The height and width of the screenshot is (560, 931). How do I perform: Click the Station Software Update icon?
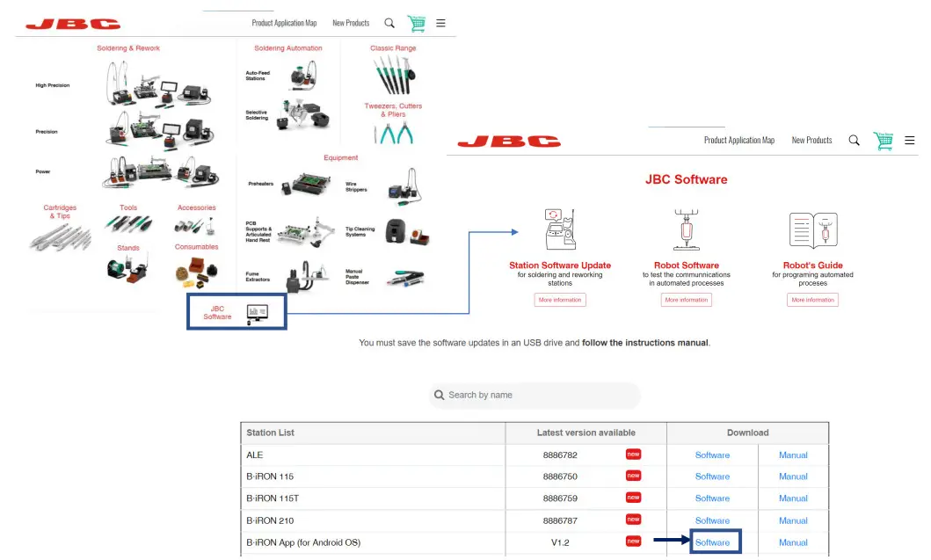558,229
